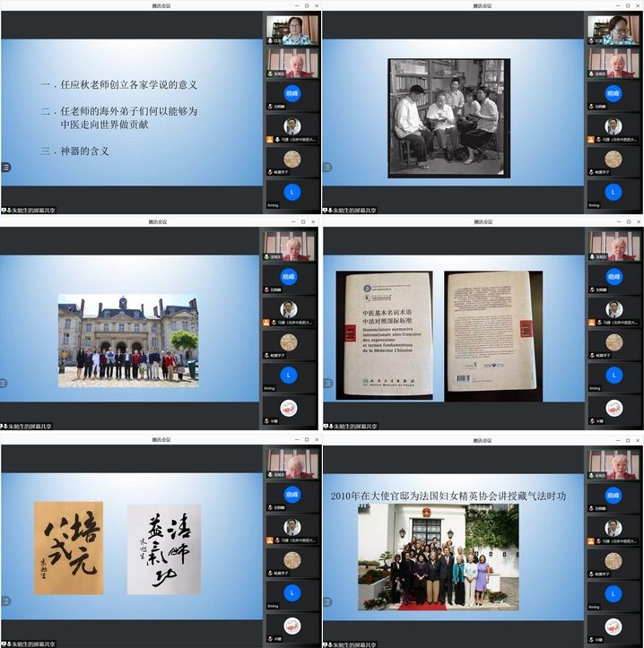
Task: Click the 朱勉生的屏幕共享 label under the embassy photo
Action: pyautogui.click(x=352, y=644)
